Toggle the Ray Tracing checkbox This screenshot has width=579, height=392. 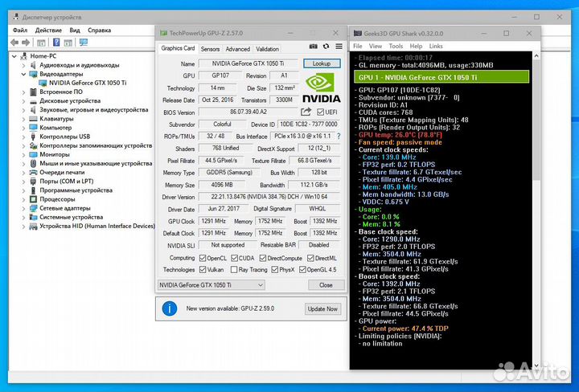click(233, 270)
